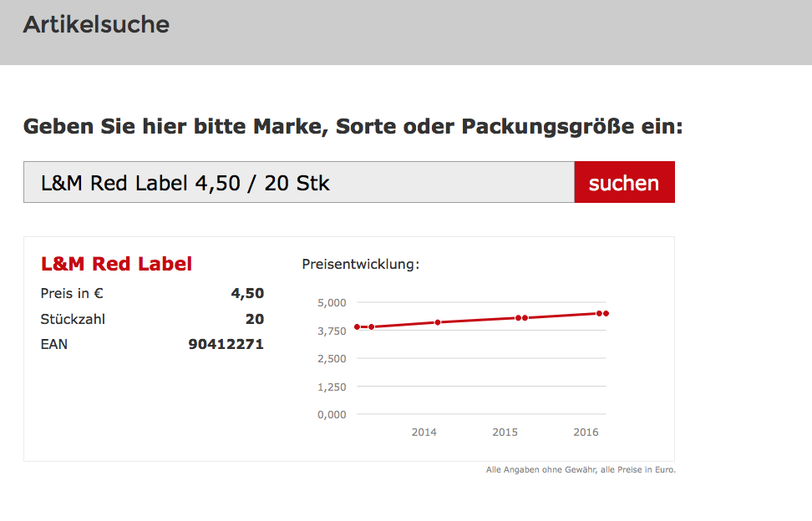Click the 2016 x-axis label
This screenshot has width=812, height=521.
pyautogui.click(x=586, y=432)
